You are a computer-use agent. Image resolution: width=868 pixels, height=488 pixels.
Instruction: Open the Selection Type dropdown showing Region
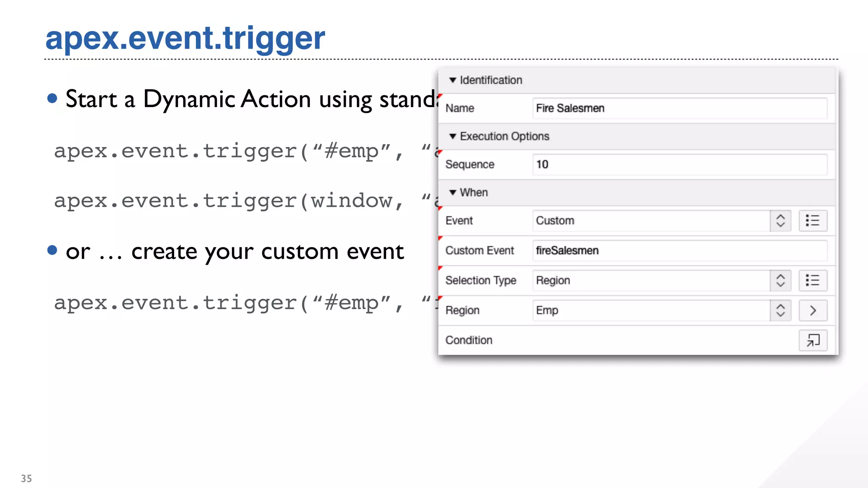pyautogui.click(x=662, y=280)
